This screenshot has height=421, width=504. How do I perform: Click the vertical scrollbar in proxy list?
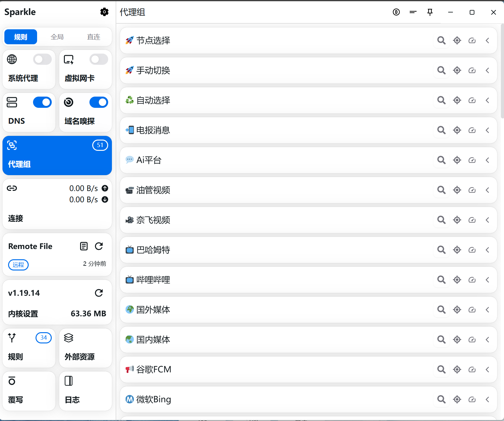point(502,72)
